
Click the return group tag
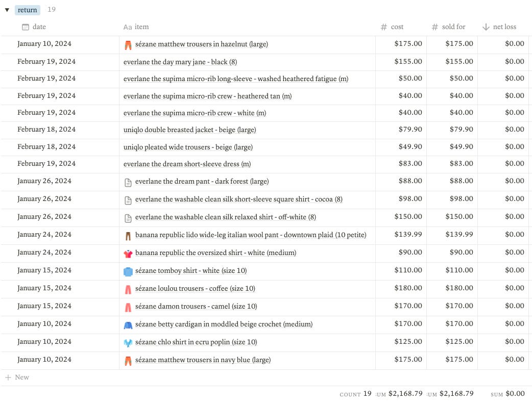click(x=28, y=10)
